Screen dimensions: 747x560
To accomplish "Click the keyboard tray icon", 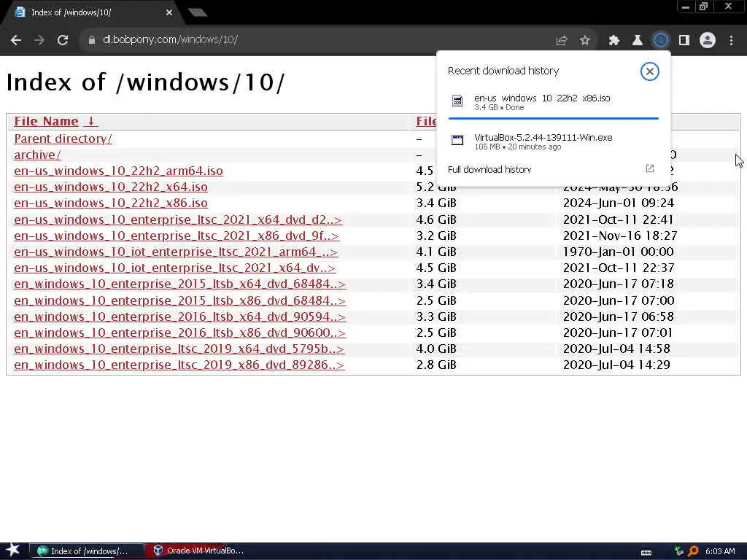I will [646, 552].
